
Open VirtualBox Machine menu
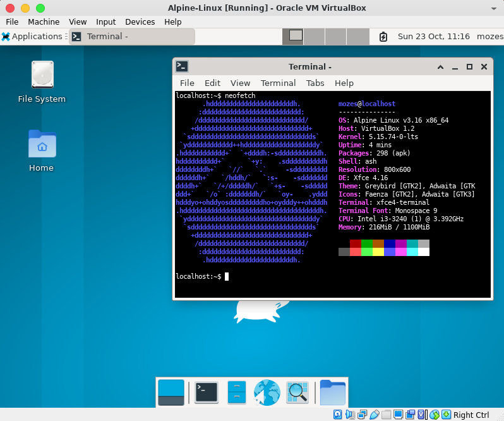[44, 22]
